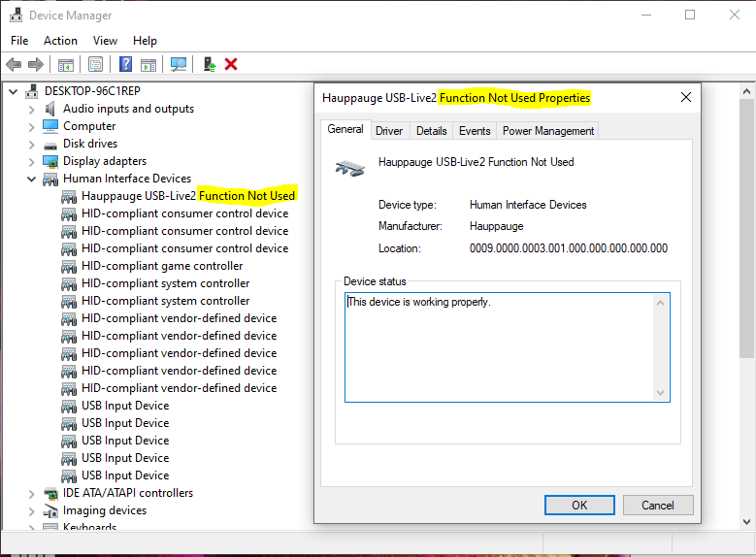
Task: Click Device status box scroll down arrow
Action: coord(661,393)
